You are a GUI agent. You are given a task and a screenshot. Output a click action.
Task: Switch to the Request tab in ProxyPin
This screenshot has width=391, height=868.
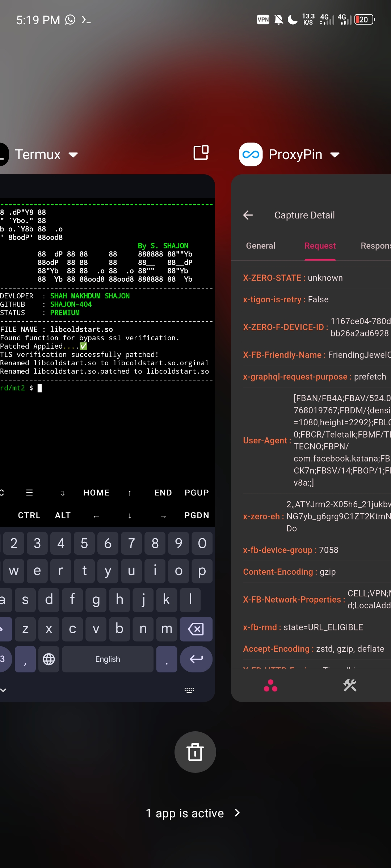pos(320,246)
